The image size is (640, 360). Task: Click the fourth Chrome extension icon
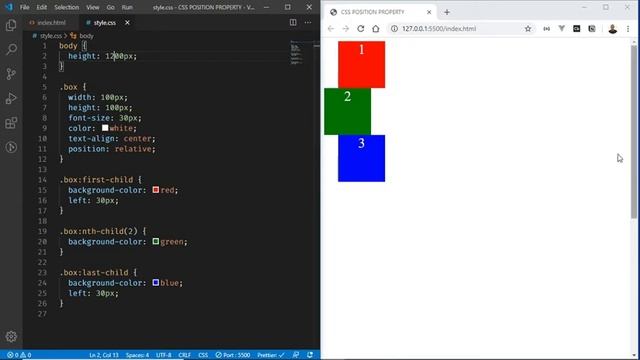point(591,29)
